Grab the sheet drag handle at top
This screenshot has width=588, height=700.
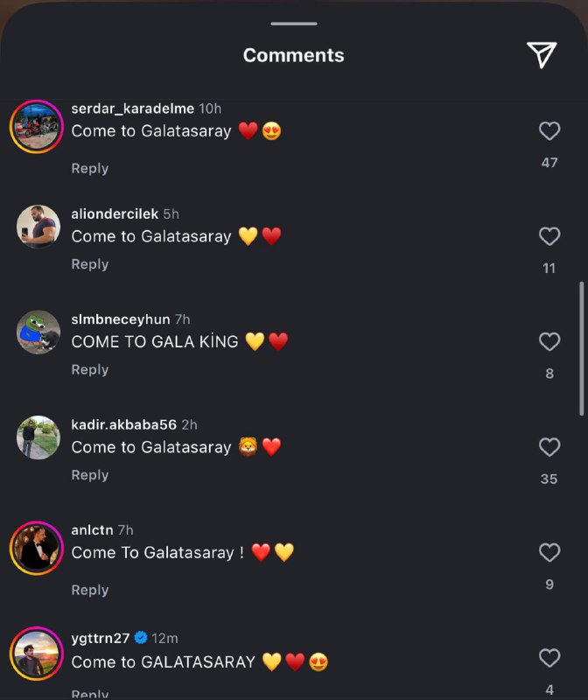pos(294,24)
